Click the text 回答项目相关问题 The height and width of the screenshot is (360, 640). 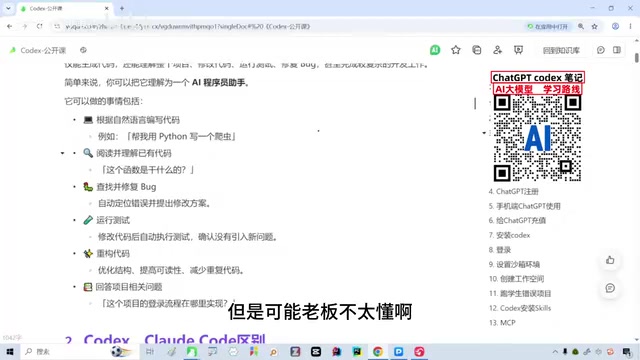129,287
